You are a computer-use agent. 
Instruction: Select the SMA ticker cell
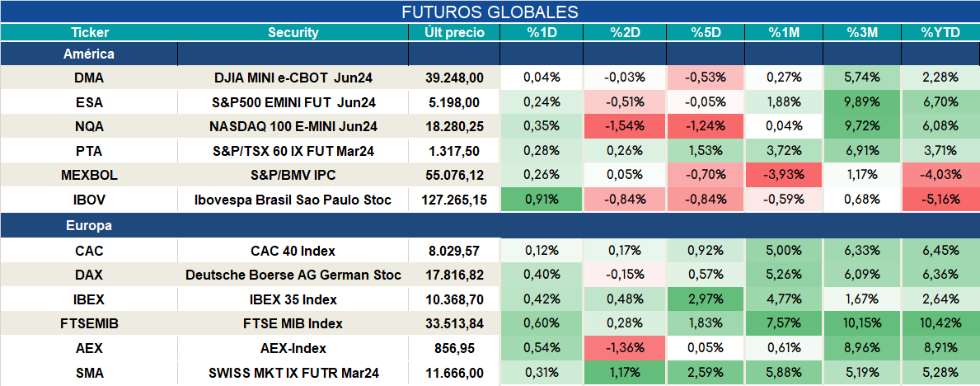pos(89,374)
